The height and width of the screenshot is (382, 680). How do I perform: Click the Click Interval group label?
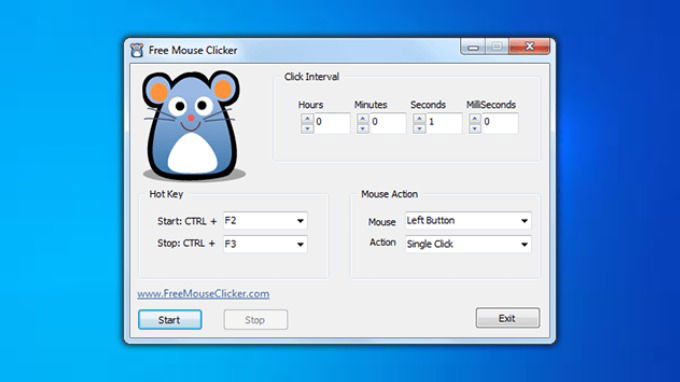(311, 77)
